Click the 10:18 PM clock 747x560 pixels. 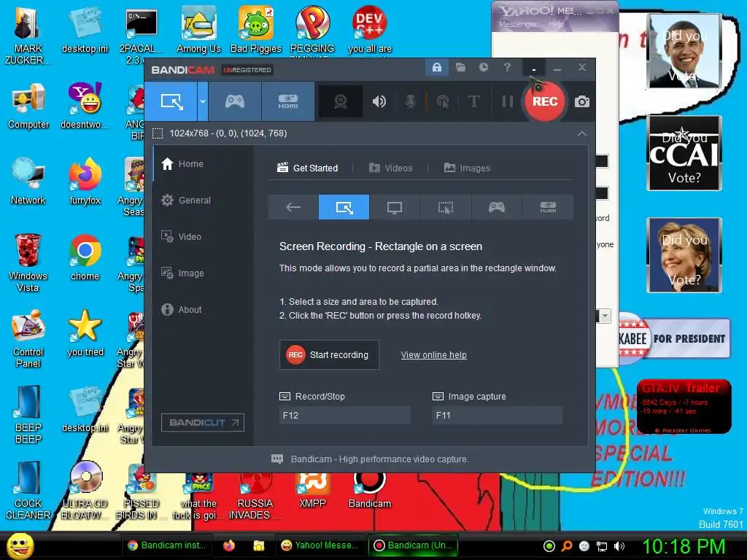coord(684,546)
